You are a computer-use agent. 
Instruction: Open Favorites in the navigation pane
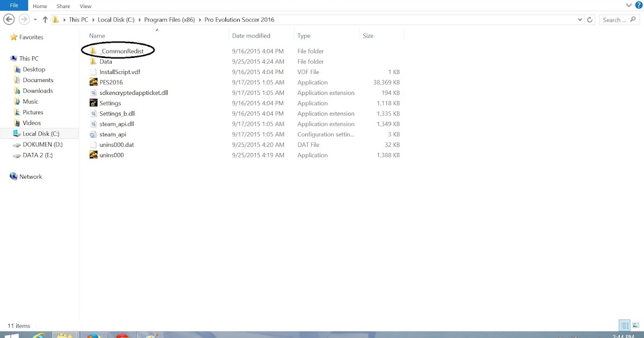coord(31,37)
